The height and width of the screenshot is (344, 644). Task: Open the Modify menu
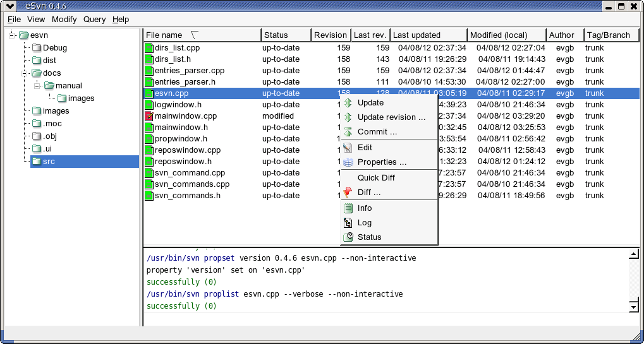pos(64,20)
